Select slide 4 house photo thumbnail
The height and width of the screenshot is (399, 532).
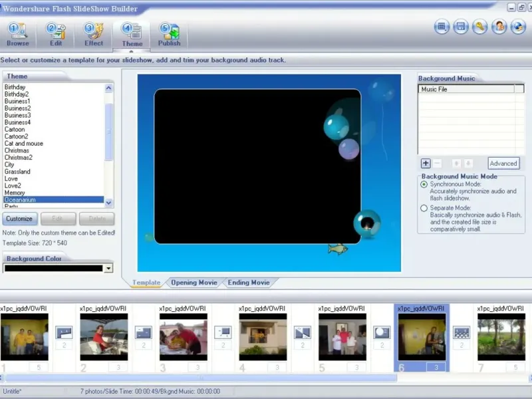(263, 337)
